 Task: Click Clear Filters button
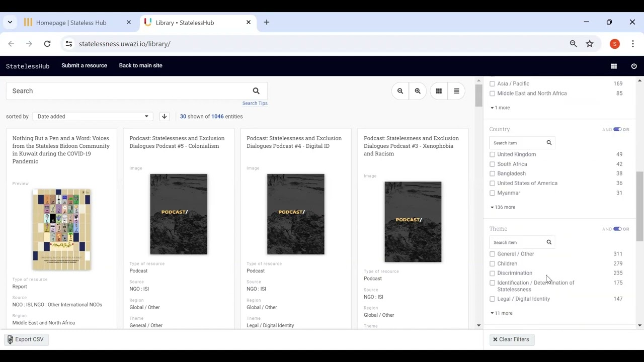tap(511, 339)
